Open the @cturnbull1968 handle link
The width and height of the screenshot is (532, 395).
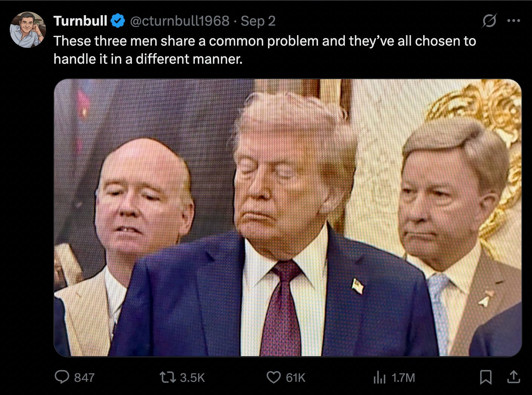[x=179, y=21]
